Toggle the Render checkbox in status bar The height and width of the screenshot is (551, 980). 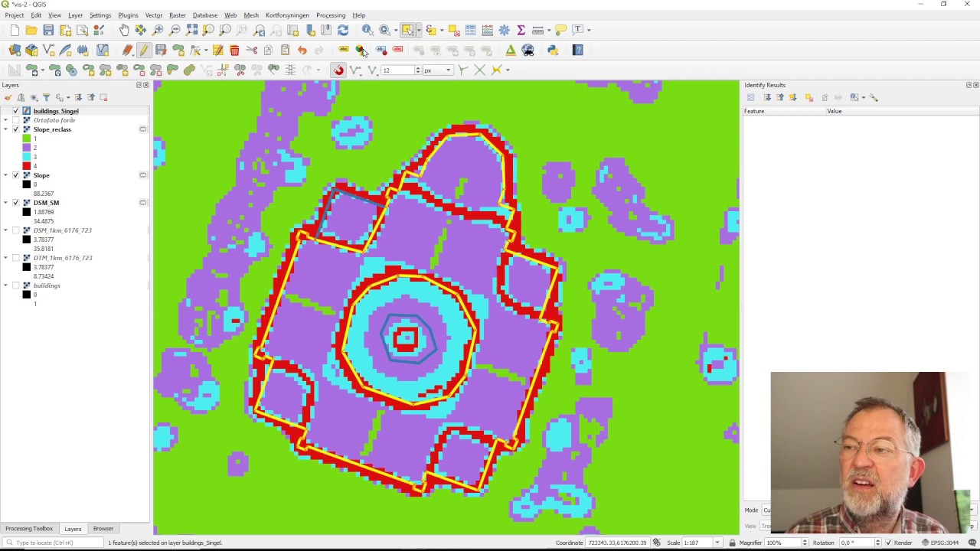point(889,543)
